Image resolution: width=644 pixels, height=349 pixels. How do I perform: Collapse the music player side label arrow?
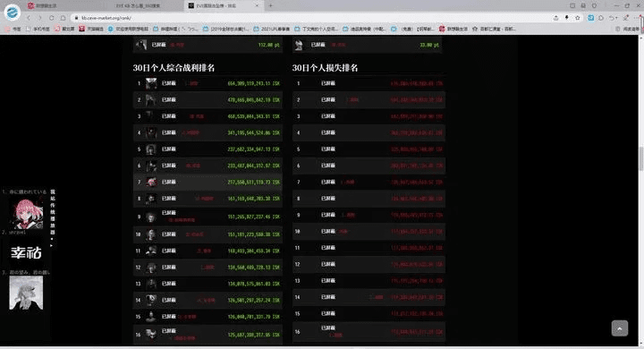coord(52,245)
